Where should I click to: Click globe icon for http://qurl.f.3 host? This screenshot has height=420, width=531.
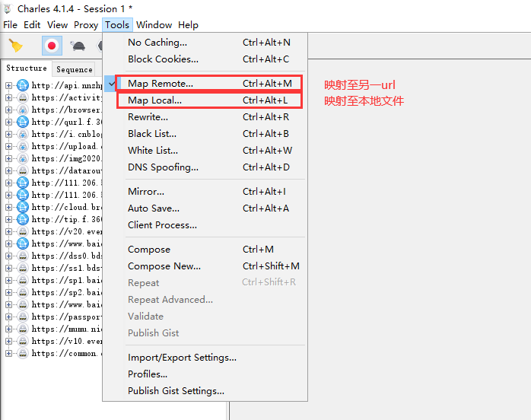click(23, 122)
